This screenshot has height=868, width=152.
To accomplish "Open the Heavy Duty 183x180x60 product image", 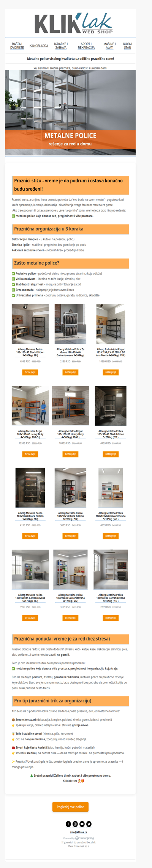I will click(30, 406).
